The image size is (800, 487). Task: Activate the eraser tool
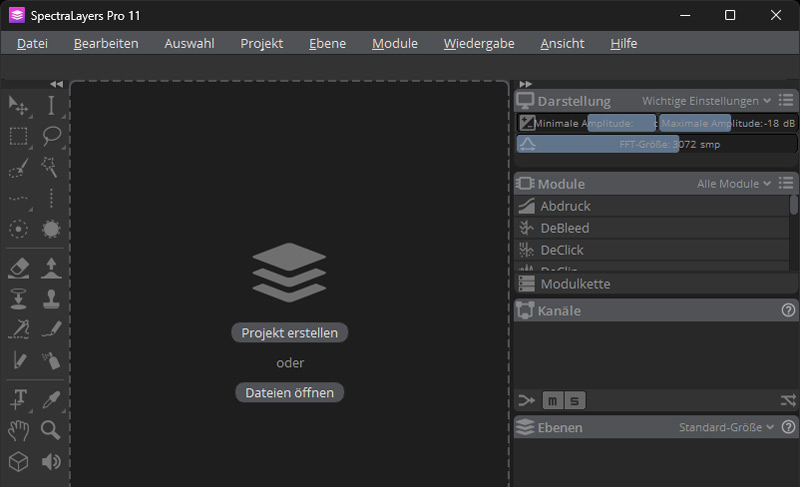[x=18, y=267]
